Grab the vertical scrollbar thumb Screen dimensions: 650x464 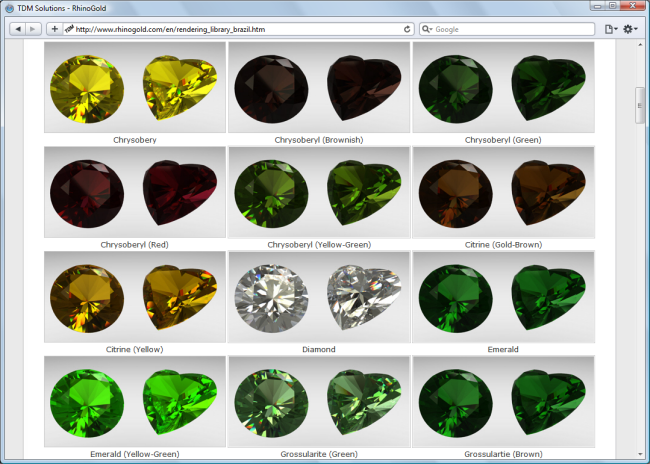coord(640,105)
